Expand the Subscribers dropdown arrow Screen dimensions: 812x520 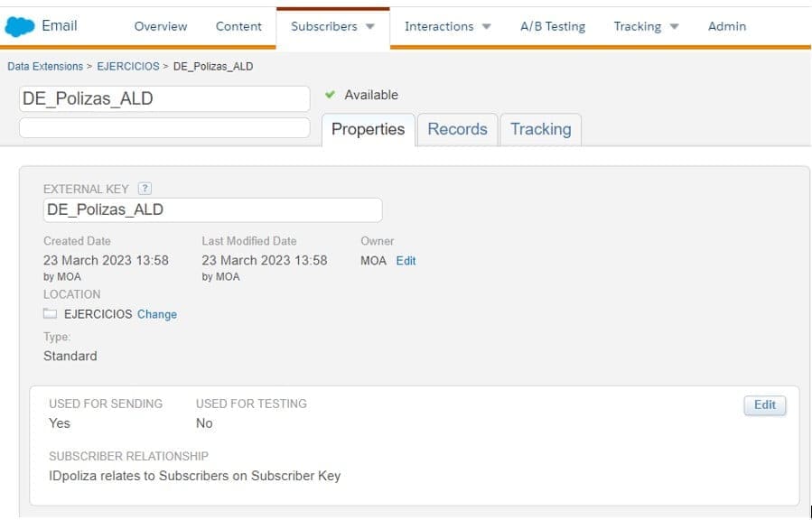click(370, 26)
